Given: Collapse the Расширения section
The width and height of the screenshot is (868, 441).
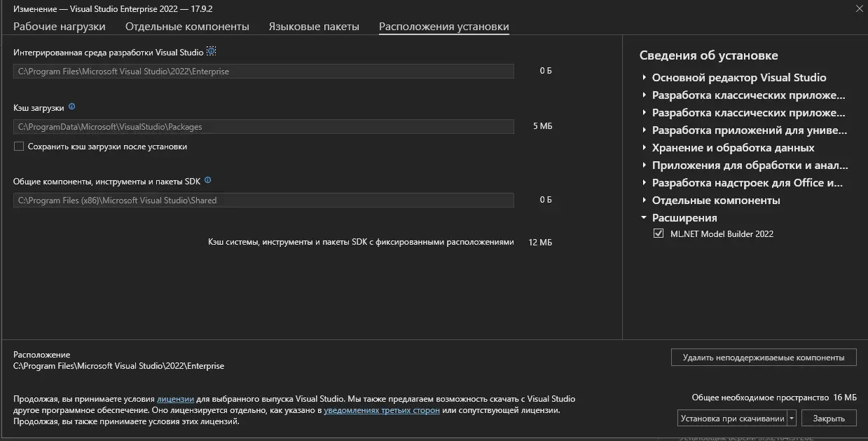Looking at the screenshot, I should (643, 217).
